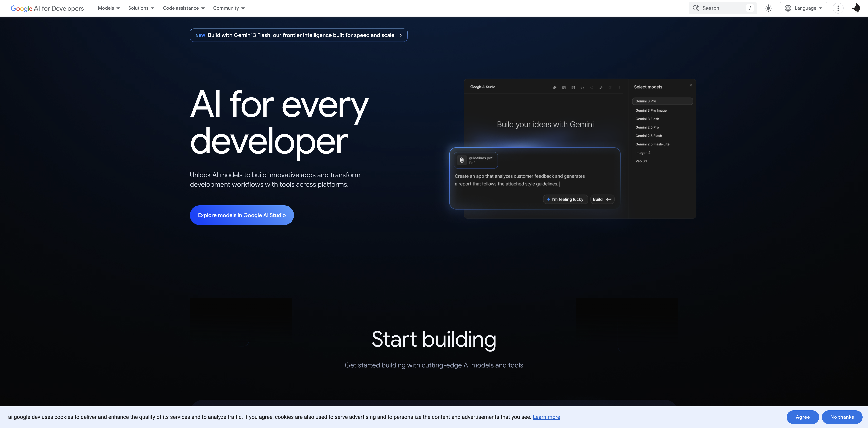Click the chevron arrow on the NEW banner
The image size is (868, 428).
click(x=401, y=35)
